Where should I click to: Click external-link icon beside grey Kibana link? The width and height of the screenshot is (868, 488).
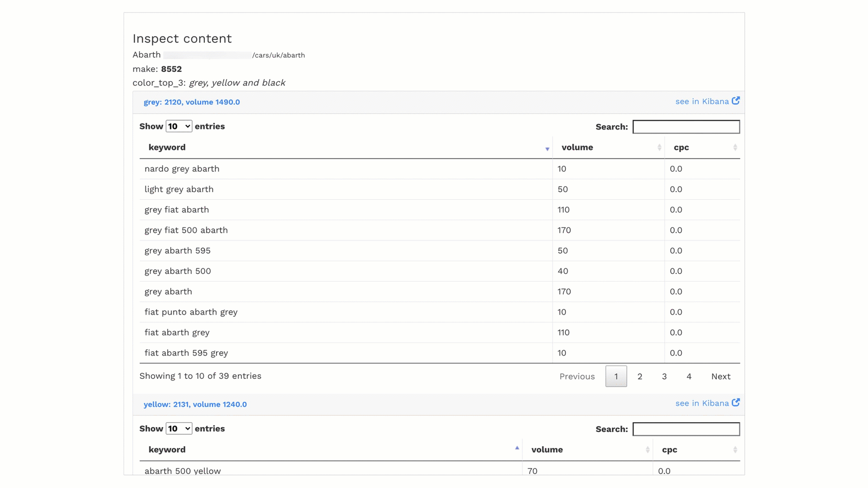(736, 101)
